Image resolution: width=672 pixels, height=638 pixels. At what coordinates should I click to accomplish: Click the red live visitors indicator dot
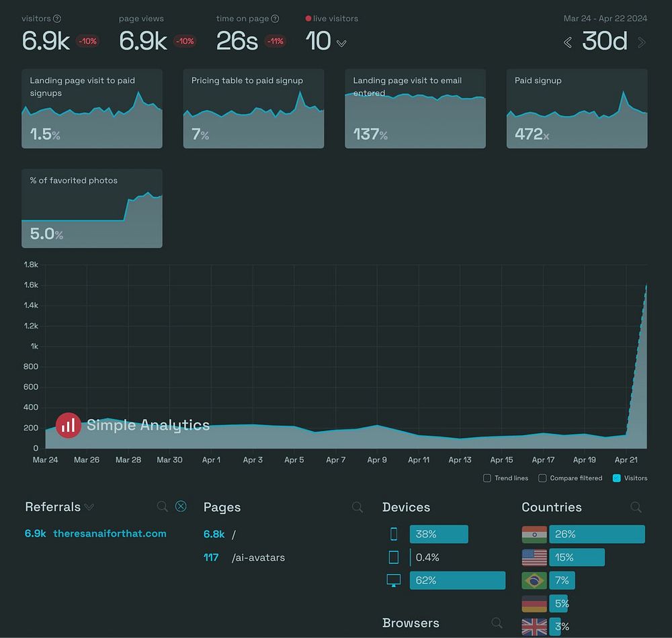[x=308, y=18]
